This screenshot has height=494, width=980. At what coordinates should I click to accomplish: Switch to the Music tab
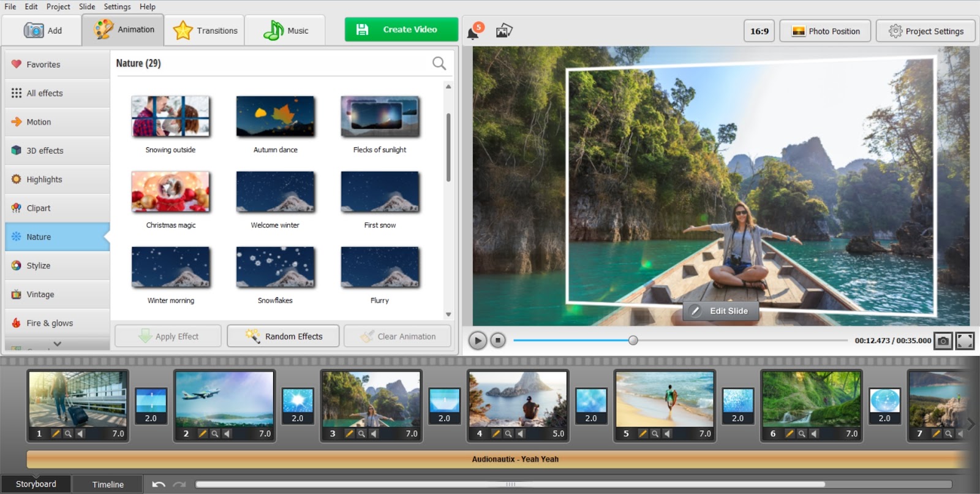(285, 31)
